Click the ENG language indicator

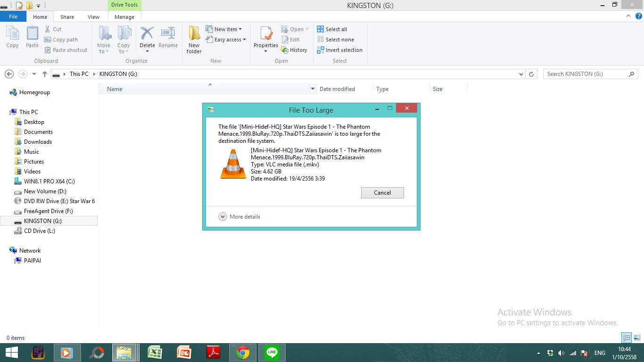click(600, 353)
